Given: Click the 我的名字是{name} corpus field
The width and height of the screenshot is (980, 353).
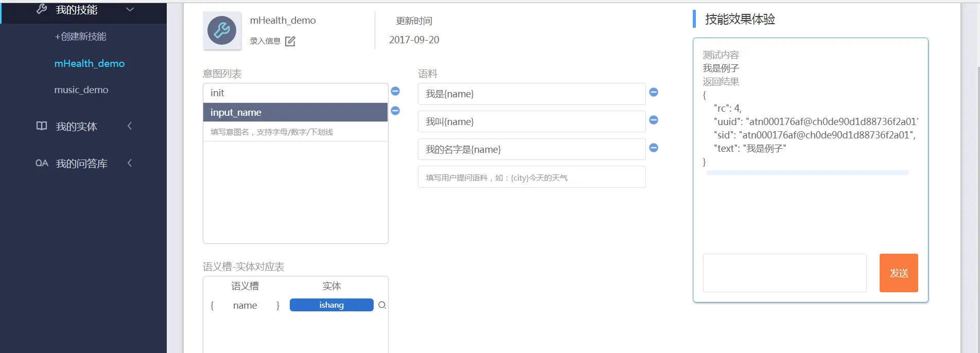Looking at the screenshot, I should (x=532, y=149).
